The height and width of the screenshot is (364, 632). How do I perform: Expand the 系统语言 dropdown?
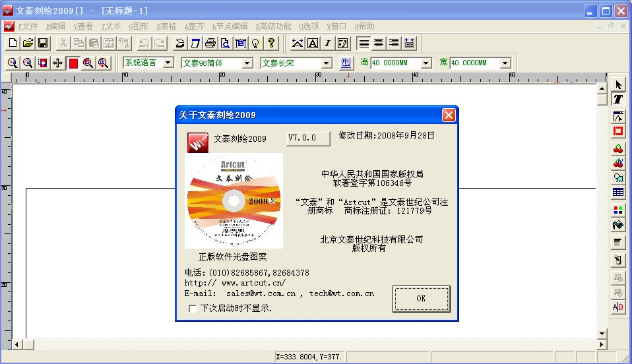168,63
